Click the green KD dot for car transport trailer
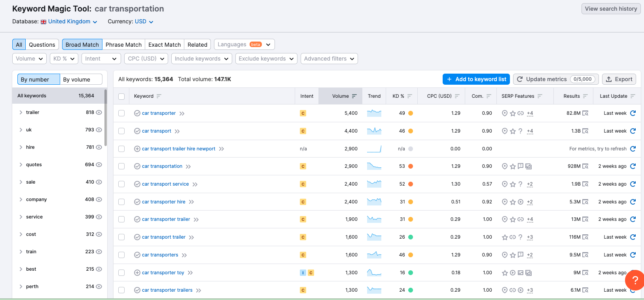644x300 pixels. click(x=411, y=237)
